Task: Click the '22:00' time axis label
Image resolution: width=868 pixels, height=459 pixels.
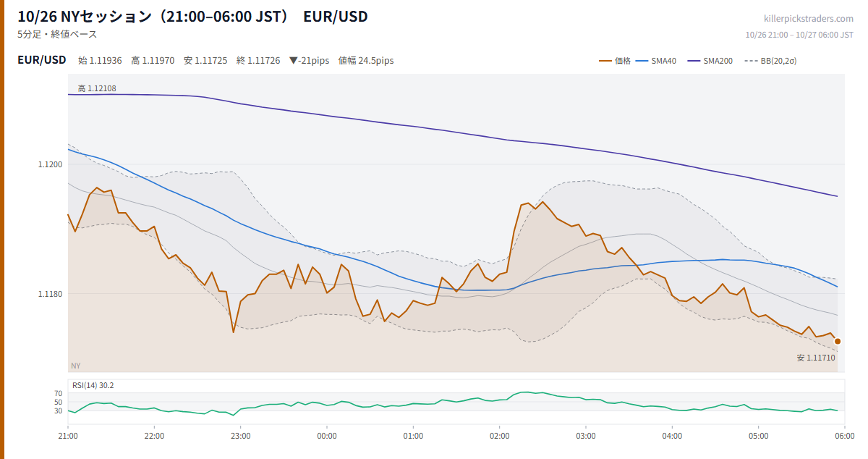Action: 154,436
